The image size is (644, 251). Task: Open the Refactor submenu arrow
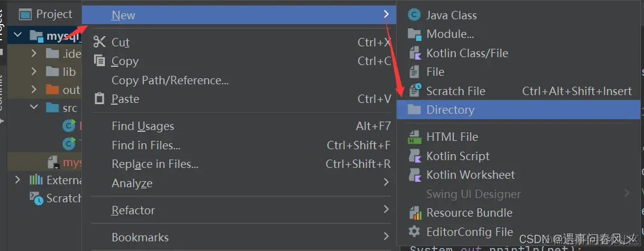[386, 209]
